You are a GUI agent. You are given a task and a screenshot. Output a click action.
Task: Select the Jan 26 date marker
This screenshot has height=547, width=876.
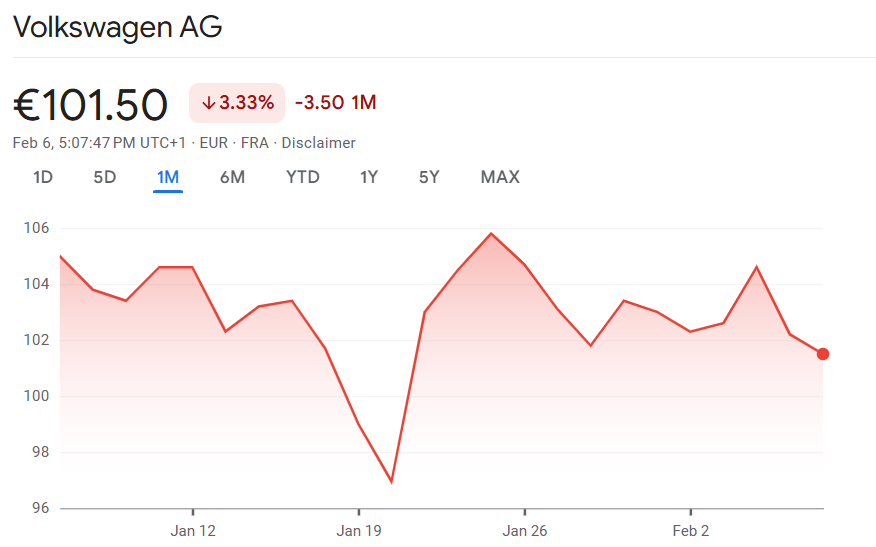[x=525, y=530]
